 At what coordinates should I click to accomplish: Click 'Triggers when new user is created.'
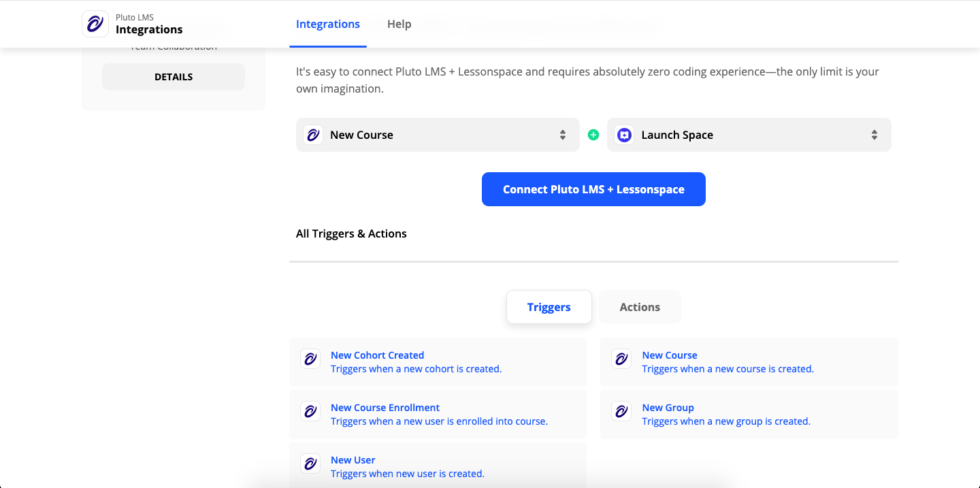[408, 474]
